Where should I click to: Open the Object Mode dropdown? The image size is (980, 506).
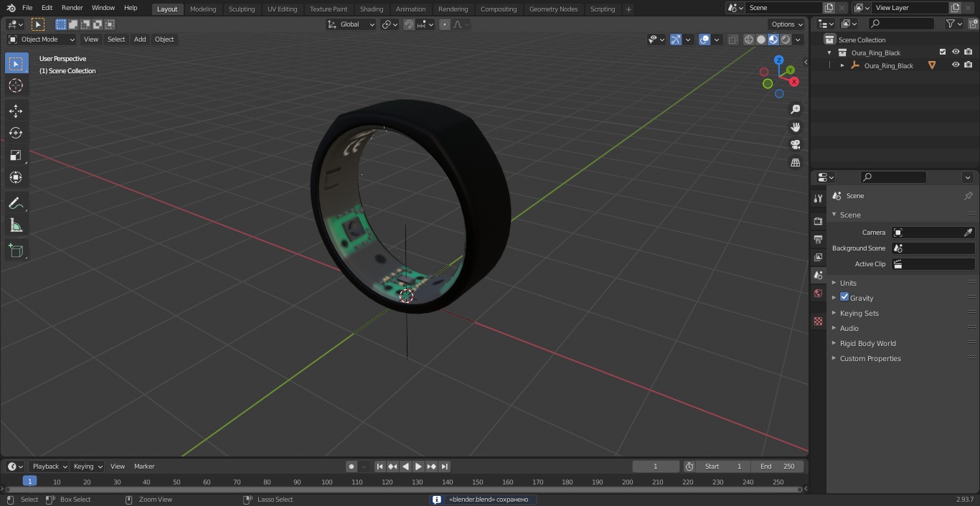[42, 39]
